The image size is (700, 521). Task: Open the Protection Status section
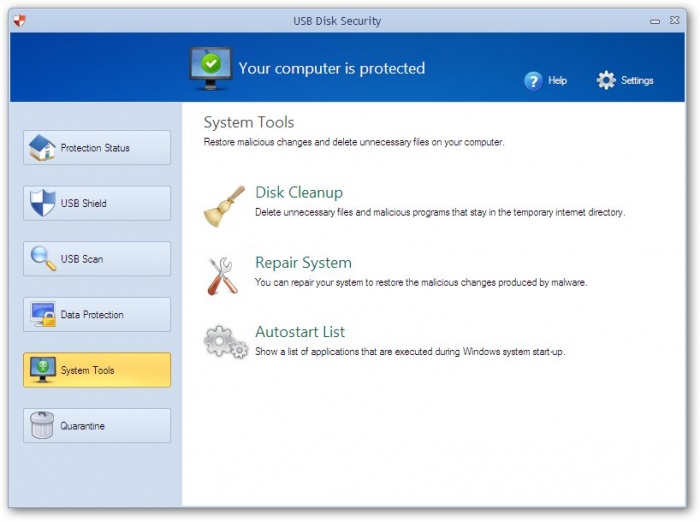click(97, 148)
